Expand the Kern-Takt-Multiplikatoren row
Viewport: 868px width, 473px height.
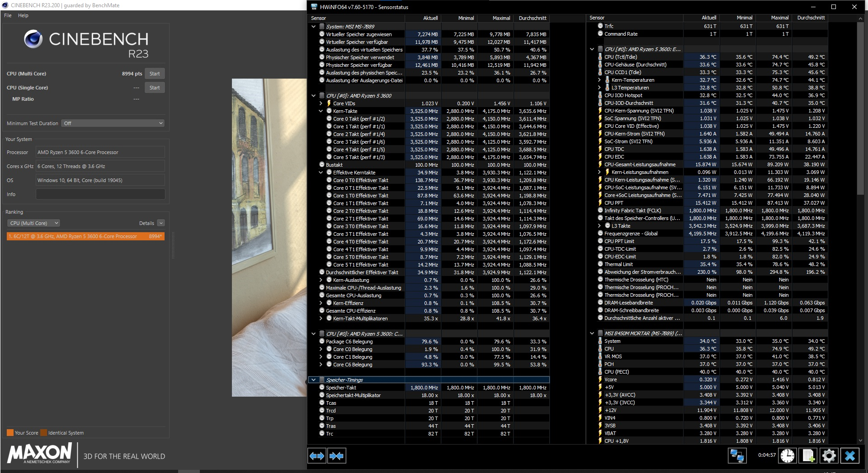tap(321, 318)
